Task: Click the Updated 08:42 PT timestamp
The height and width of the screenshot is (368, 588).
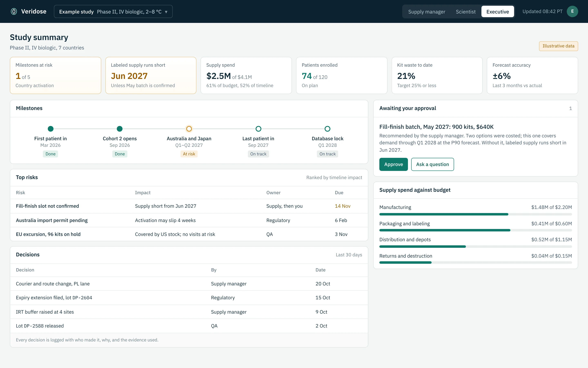Action: click(x=542, y=11)
